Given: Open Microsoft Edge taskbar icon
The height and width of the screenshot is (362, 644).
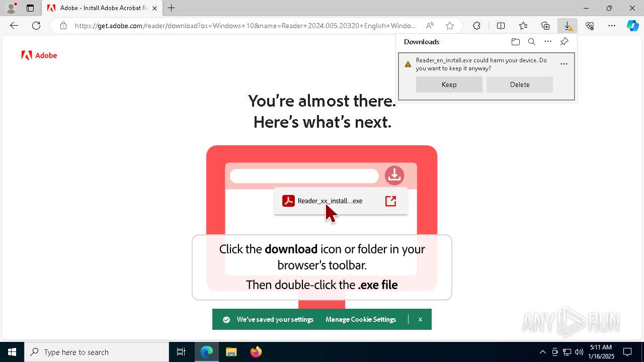Looking at the screenshot, I should [x=207, y=352].
